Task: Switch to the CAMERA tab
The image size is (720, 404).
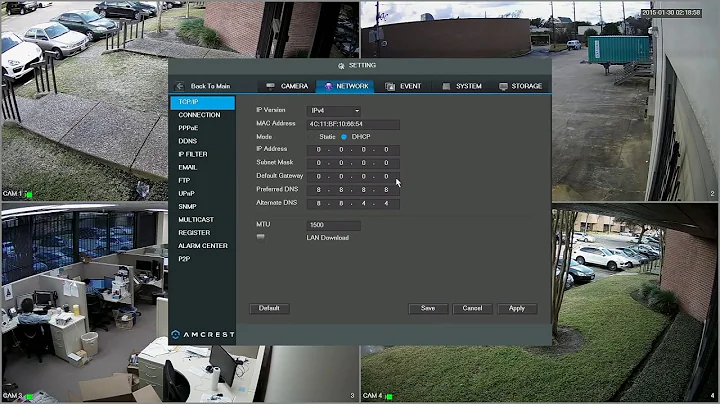Action: coord(287,86)
